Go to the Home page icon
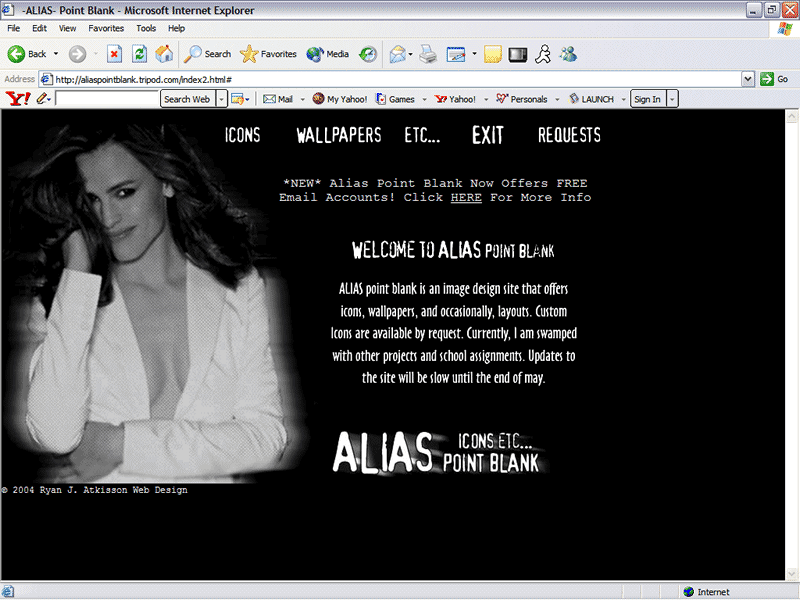The image size is (800, 600). coord(164,54)
